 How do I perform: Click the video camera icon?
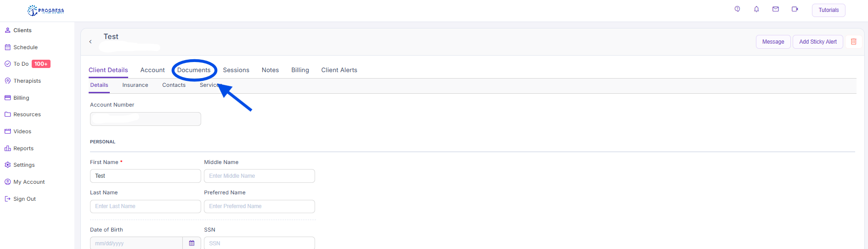click(x=795, y=9)
